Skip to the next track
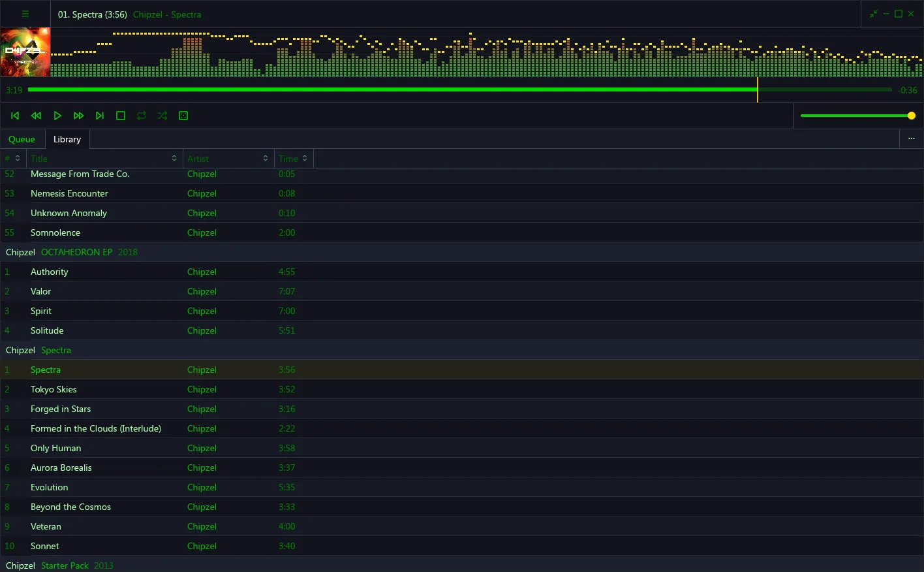 coord(100,116)
